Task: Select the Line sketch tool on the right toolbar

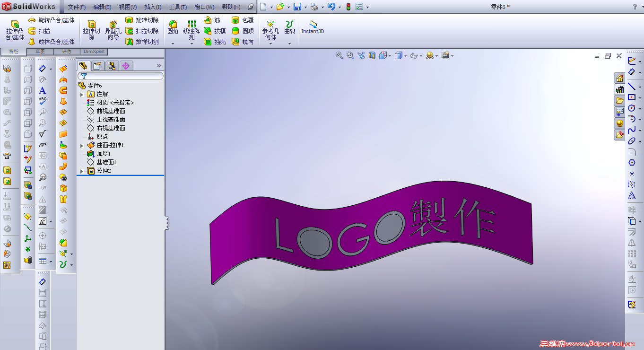Action: click(632, 87)
